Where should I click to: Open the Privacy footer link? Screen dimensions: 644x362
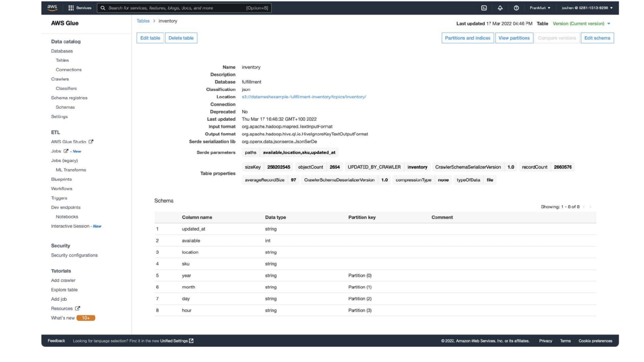[546, 341]
